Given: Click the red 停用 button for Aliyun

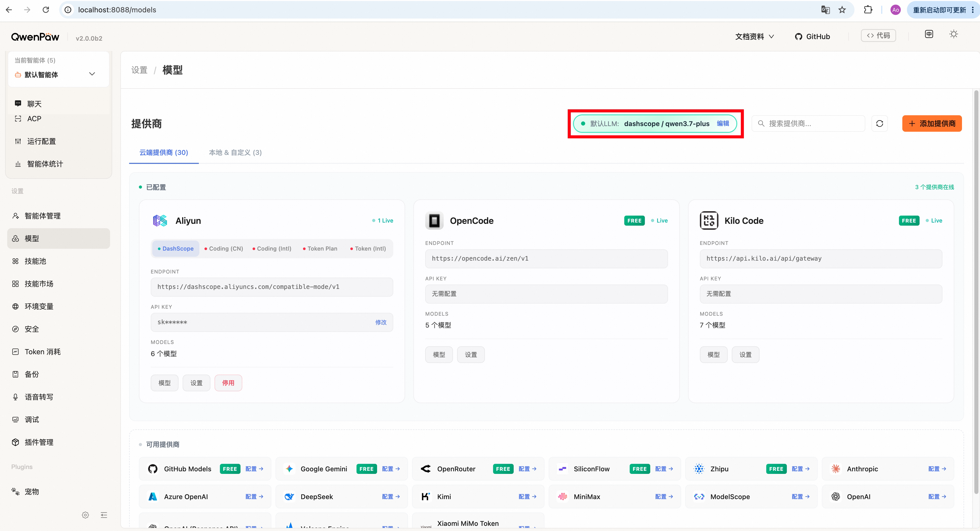Looking at the screenshot, I should (228, 383).
